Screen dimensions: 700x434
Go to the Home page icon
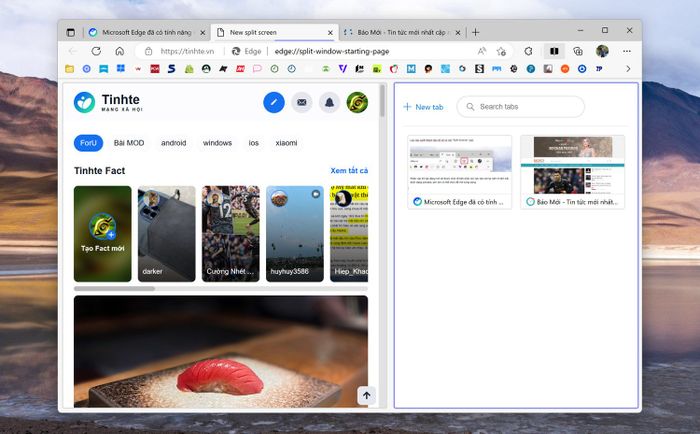[x=120, y=51]
